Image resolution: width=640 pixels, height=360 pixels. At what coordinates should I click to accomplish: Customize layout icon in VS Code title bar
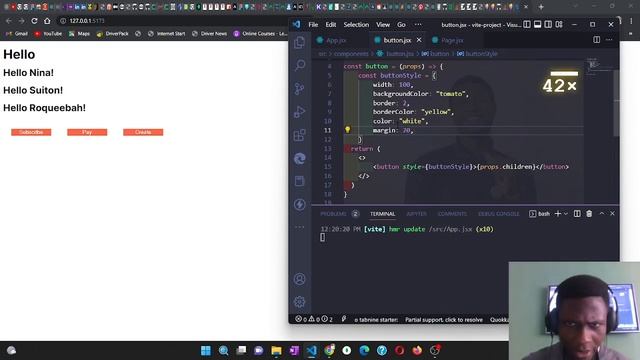coord(559,24)
